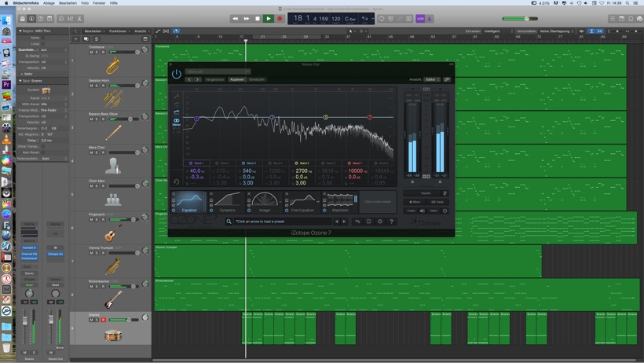Toggle the purple count-in button

[419, 19]
